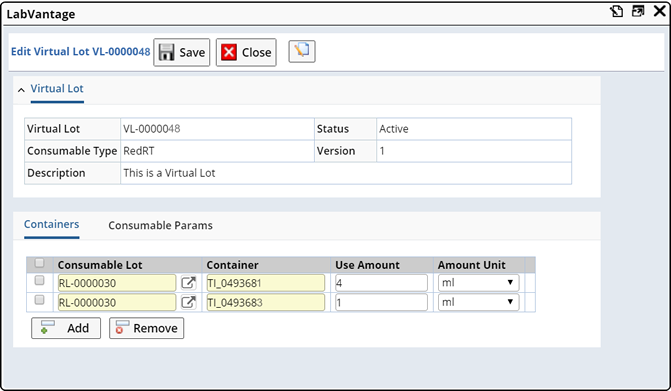Screen dimensions: 671x391
Task: Open lookup icon for container TI_0493683 row
Action: pyautogui.click(x=188, y=302)
